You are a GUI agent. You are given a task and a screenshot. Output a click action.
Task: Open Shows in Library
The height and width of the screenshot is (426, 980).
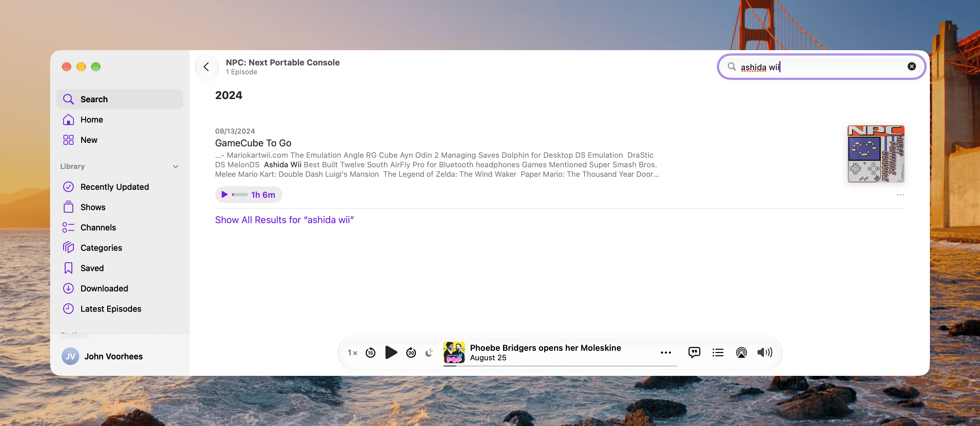[x=120, y=207]
